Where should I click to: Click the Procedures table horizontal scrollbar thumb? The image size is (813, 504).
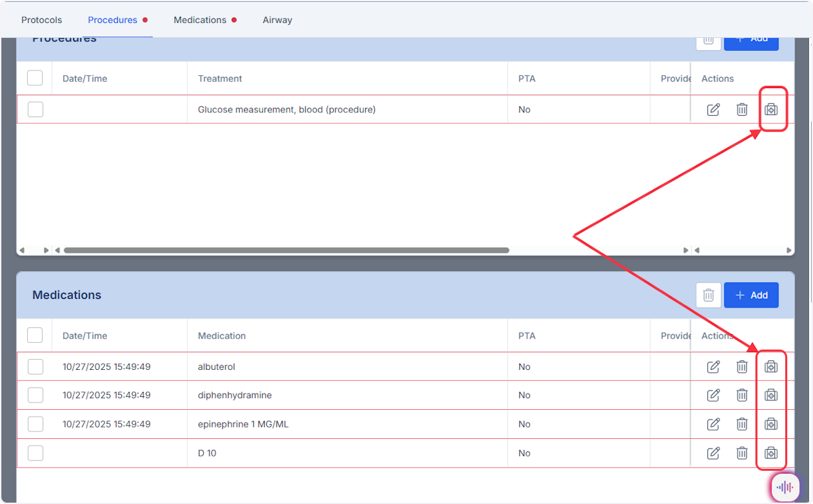coord(286,250)
